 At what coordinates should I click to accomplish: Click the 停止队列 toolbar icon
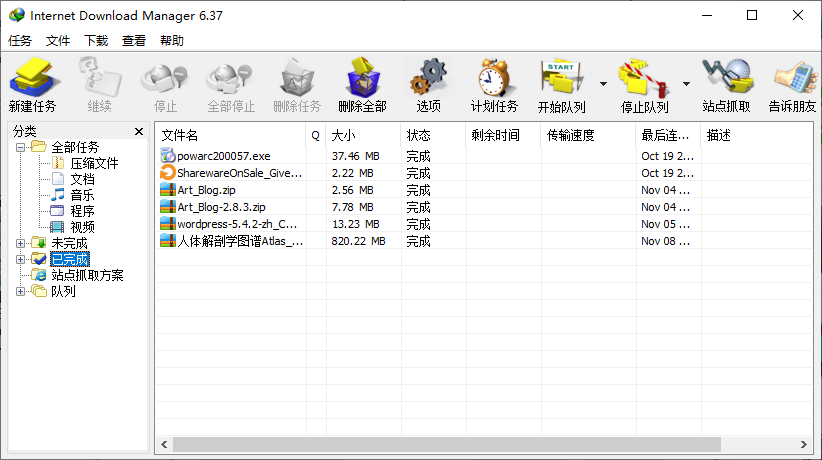pyautogui.click(x=644, y=78)
